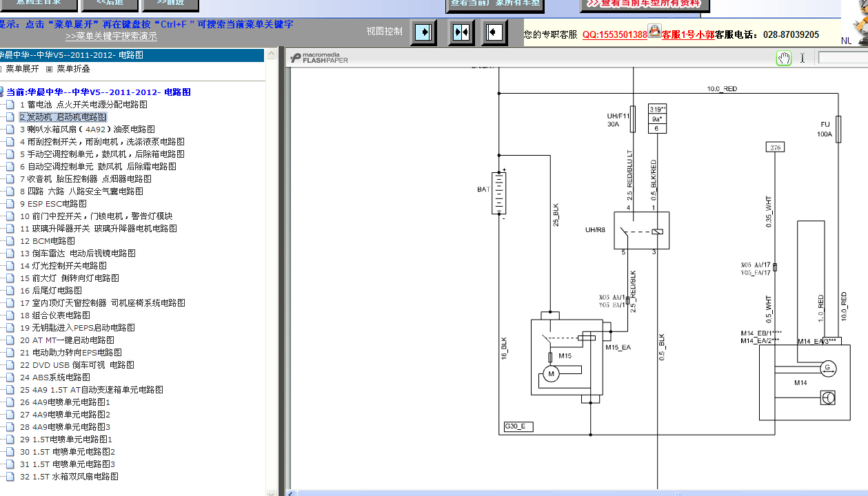The width and height of the screenshot is (868, 496).
Task: Click the FlashPaper search input field
Action: point(842,58)
